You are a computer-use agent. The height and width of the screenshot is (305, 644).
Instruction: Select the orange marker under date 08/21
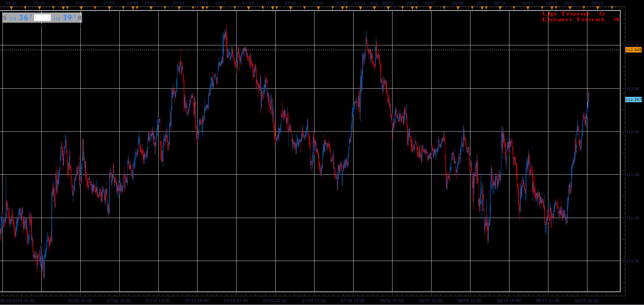[x=569, y=8]
